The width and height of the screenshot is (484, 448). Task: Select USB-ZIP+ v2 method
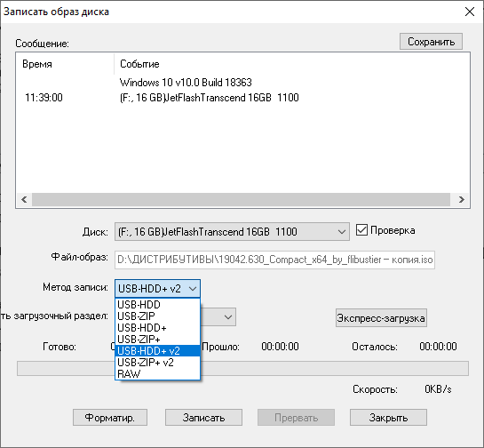click(x=157, y=362)
